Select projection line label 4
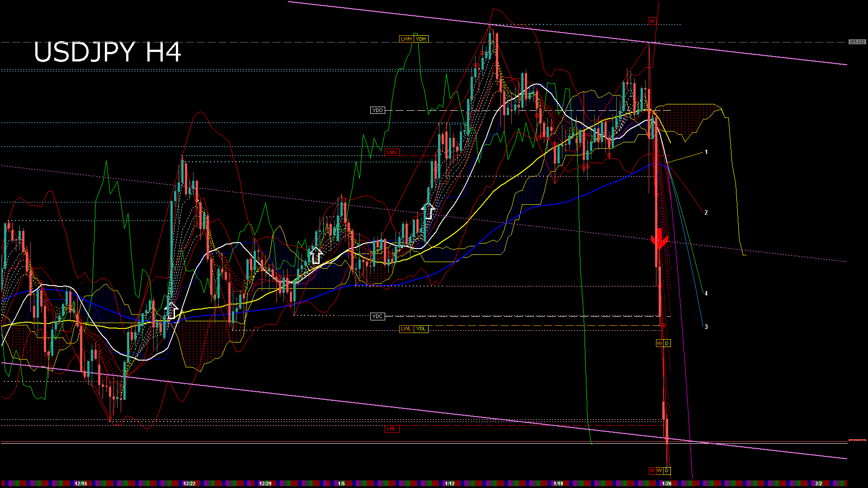 [706, 294]
